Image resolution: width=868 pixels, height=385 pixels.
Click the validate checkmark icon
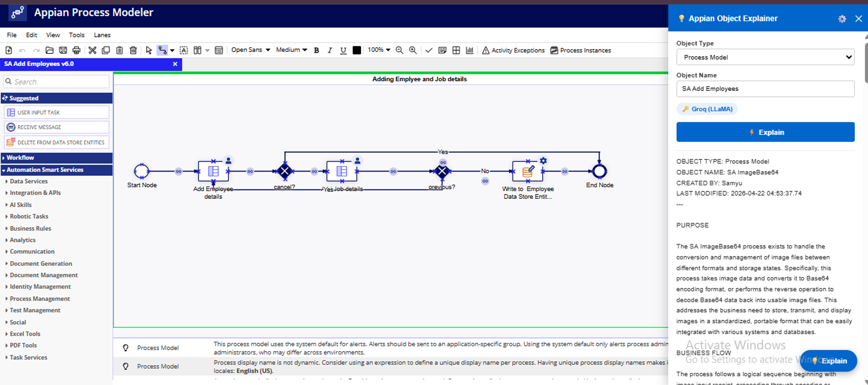429,50
